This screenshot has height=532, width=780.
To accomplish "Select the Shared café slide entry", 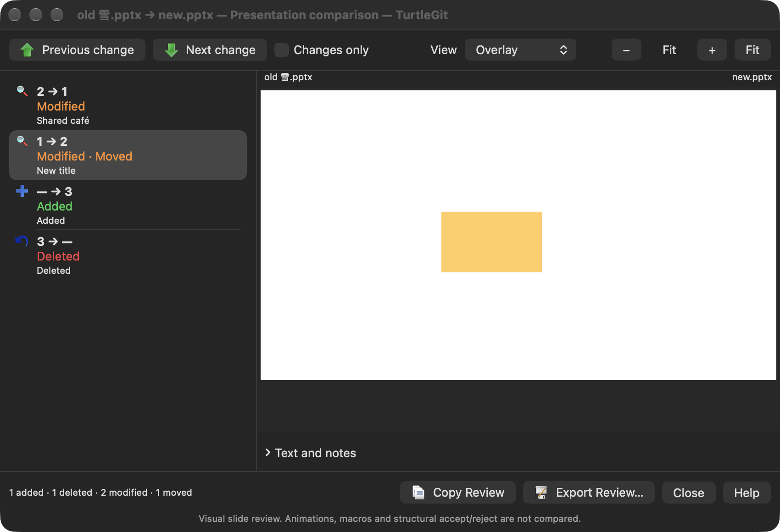I will click(128, 105).
